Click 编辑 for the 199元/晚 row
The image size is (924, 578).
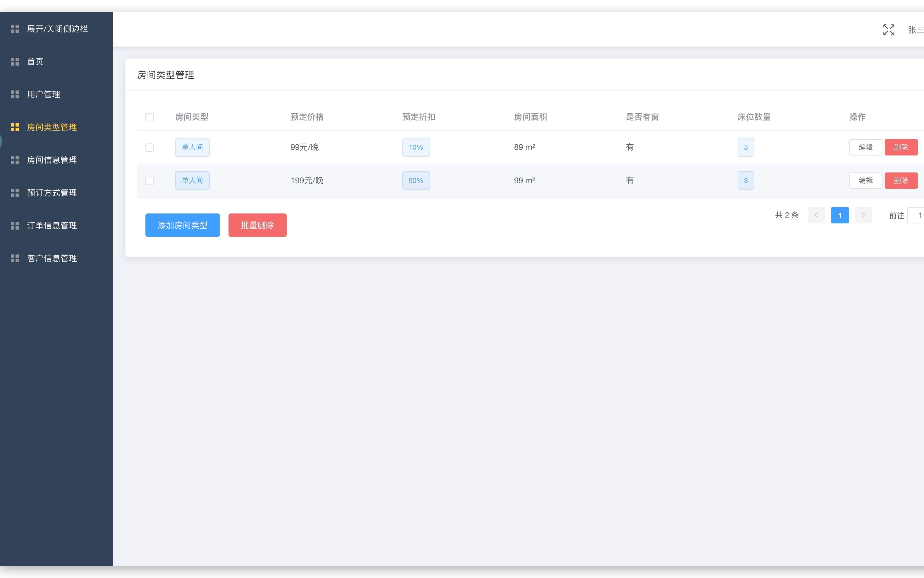(865, 180)
